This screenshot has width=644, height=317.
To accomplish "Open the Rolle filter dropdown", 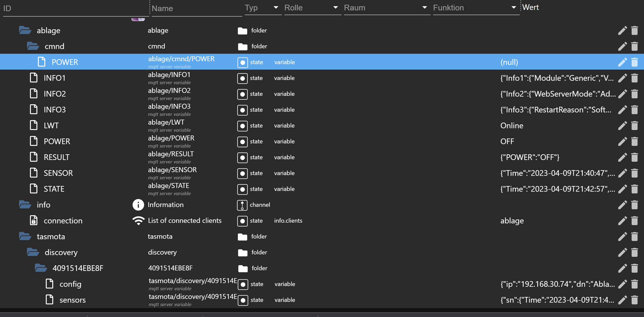I will (336, 8).
